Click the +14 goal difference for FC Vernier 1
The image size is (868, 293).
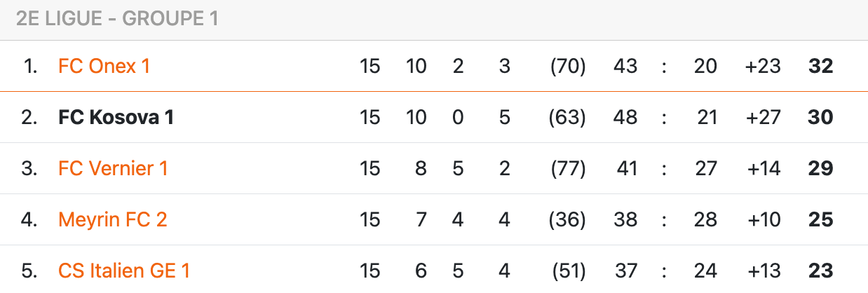[763, 169]
